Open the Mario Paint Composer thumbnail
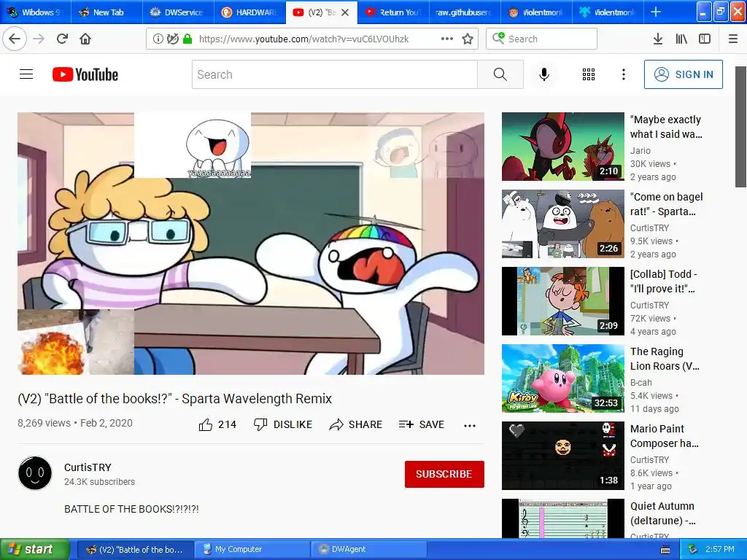The height and width of the screenshot is (560, 747). pyautogui.click(x=563, y=456)
